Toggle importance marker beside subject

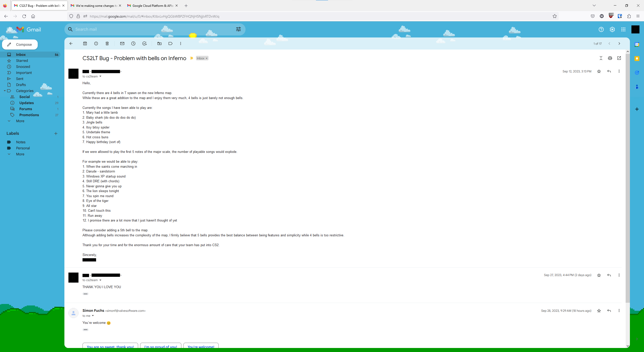[191, 58]
